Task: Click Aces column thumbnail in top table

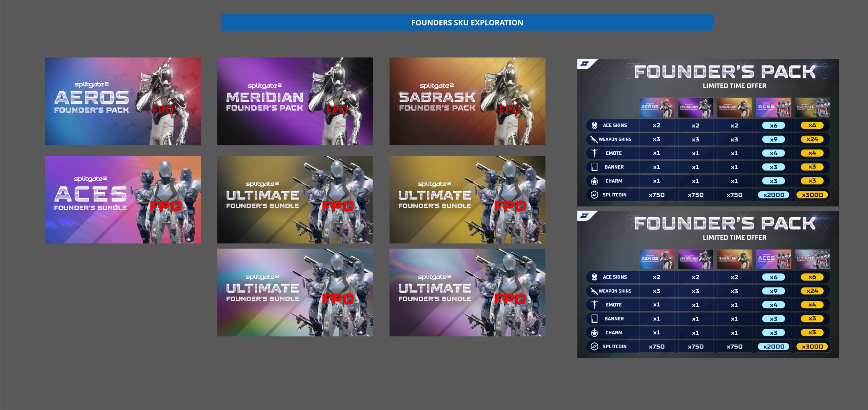Action: pyautogui.click(x=773, y=108)
